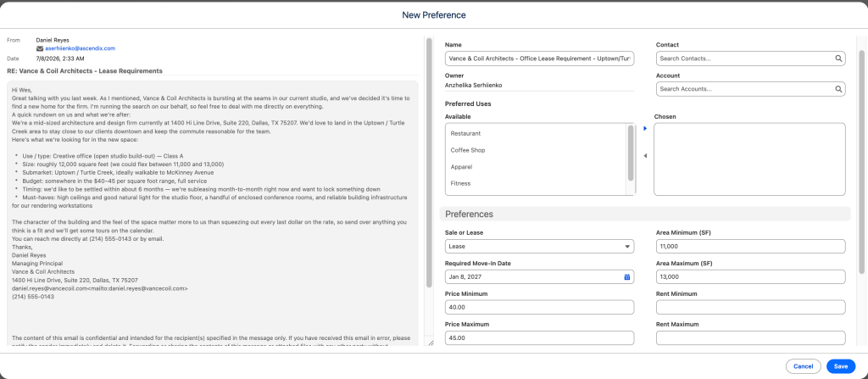This screenshot has width=868, height=379.
Task: Move selection to Chosen with right arrow
Action: coord(645,129)
